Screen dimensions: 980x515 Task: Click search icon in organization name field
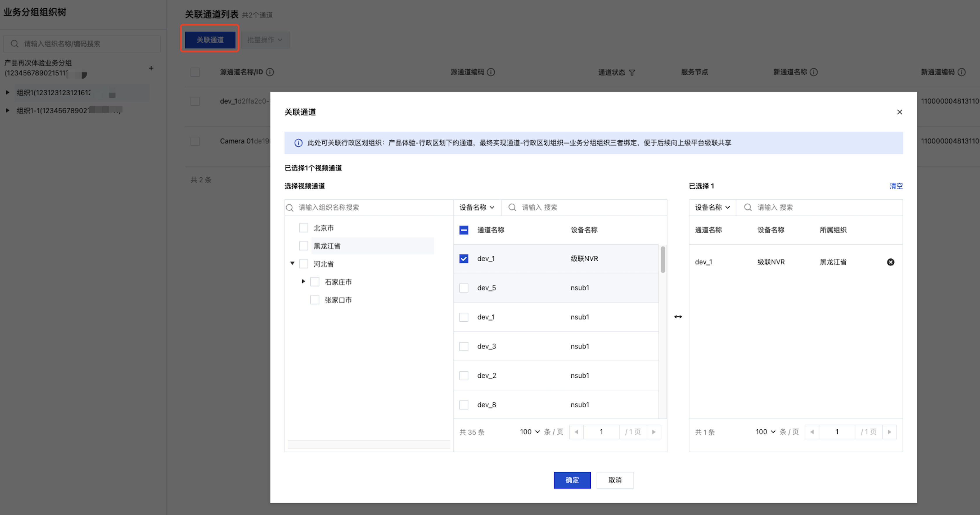(x=290, y=208)
